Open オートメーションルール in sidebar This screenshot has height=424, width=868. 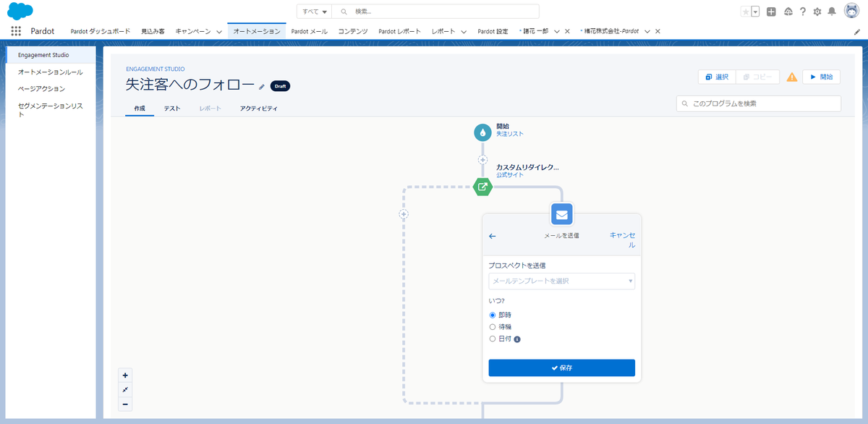point(51,72)
